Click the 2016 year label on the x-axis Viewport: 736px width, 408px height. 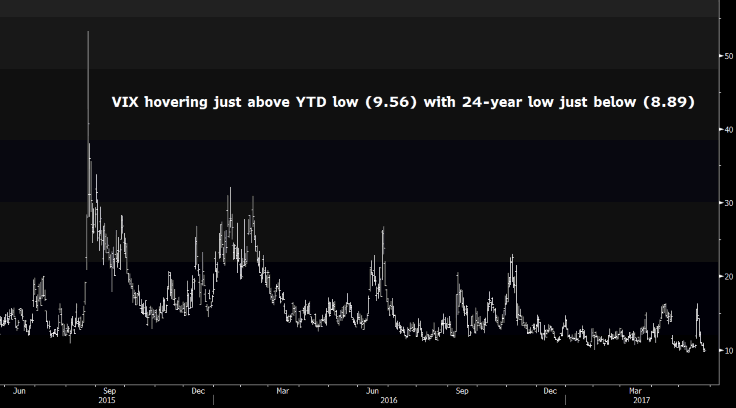point(389,400)
